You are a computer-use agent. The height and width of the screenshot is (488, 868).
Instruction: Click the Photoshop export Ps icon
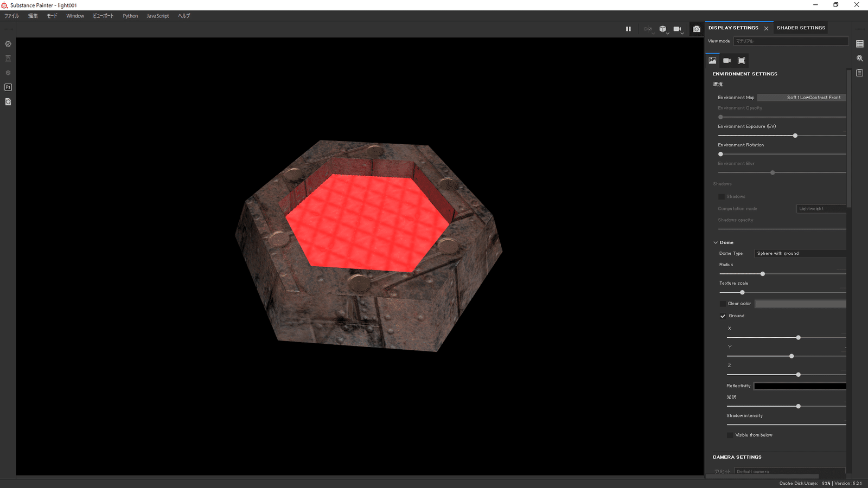pyautogui.click(x=8, y=87)
